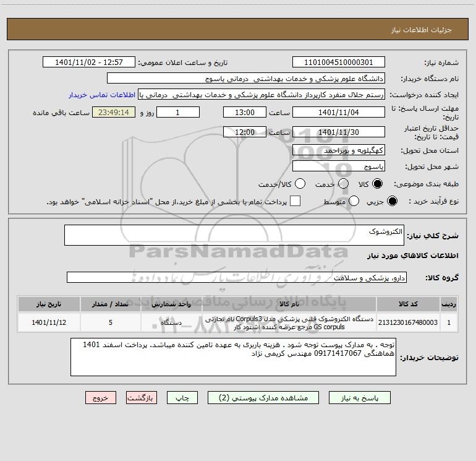The image size is (476, 461).
Task: Select the خدمت radio button
Action: pyautogui.click(x=343, y=184)
